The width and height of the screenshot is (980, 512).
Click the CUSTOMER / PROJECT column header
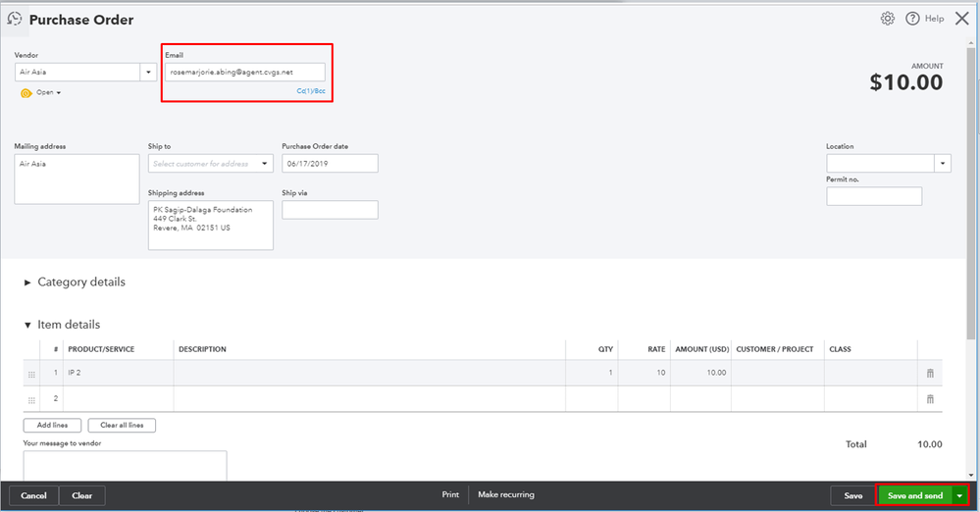click(775, 349)
